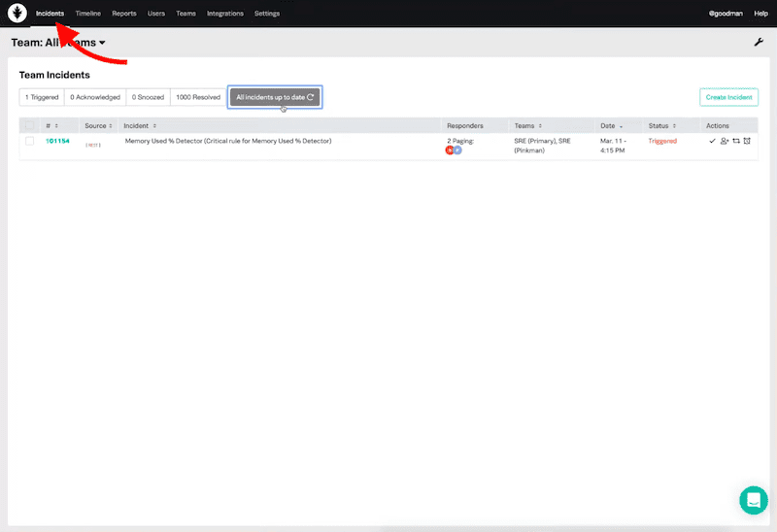The width and height of the screenshot is (777, 532).
Task: Sort the table by Status column
Action: point(661,125)
